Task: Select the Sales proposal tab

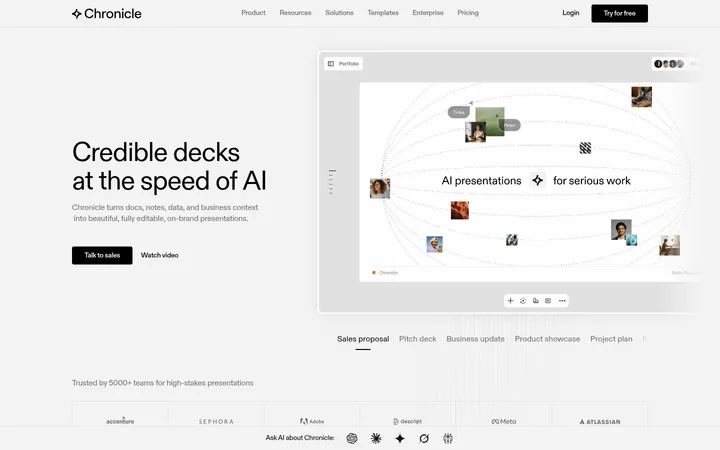Action: point(363,339)
